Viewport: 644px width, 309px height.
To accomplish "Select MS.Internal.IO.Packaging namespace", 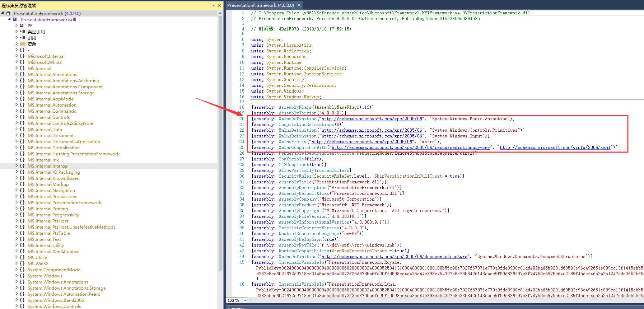I will coord(54,172).
